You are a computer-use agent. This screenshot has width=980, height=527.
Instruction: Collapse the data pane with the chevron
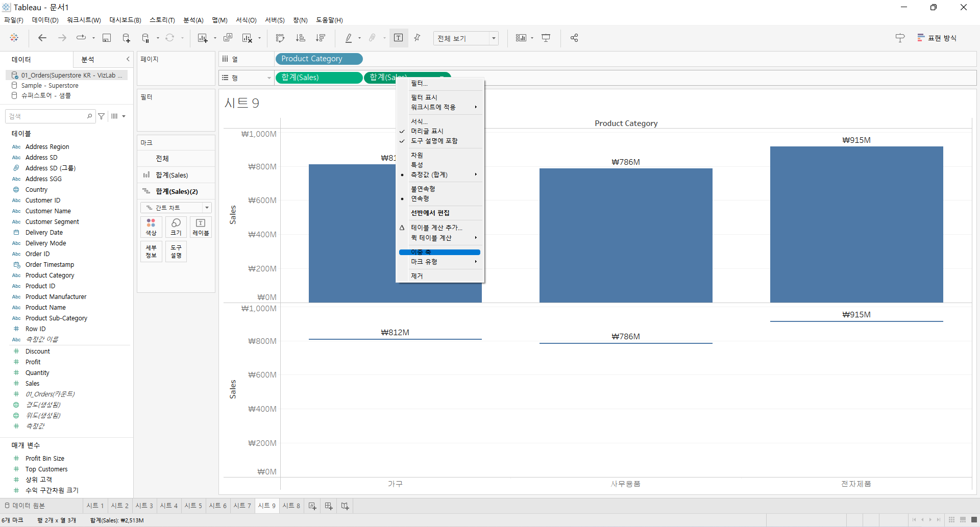[x=128, y=59]
